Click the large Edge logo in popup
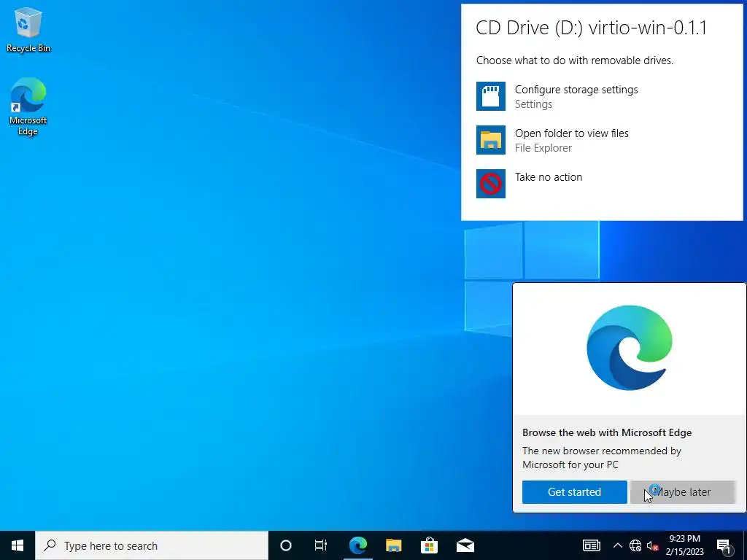Viewport: 747px width, 560px height. 630,348
